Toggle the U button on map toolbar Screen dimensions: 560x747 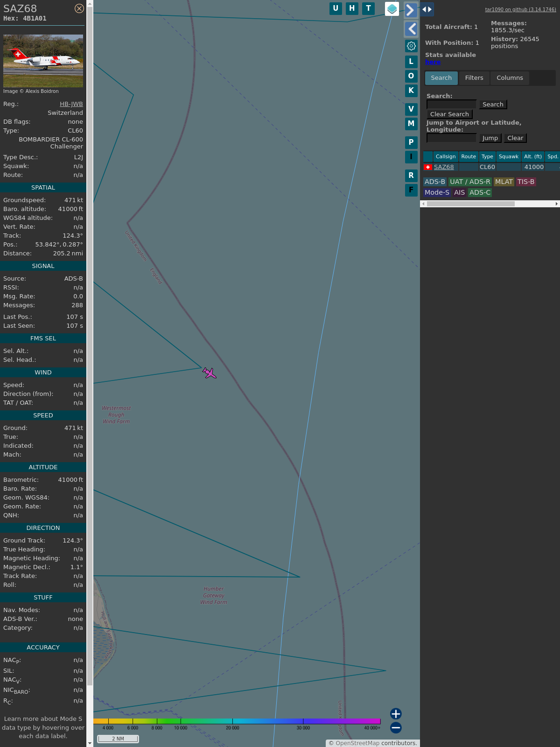(336, 8)
